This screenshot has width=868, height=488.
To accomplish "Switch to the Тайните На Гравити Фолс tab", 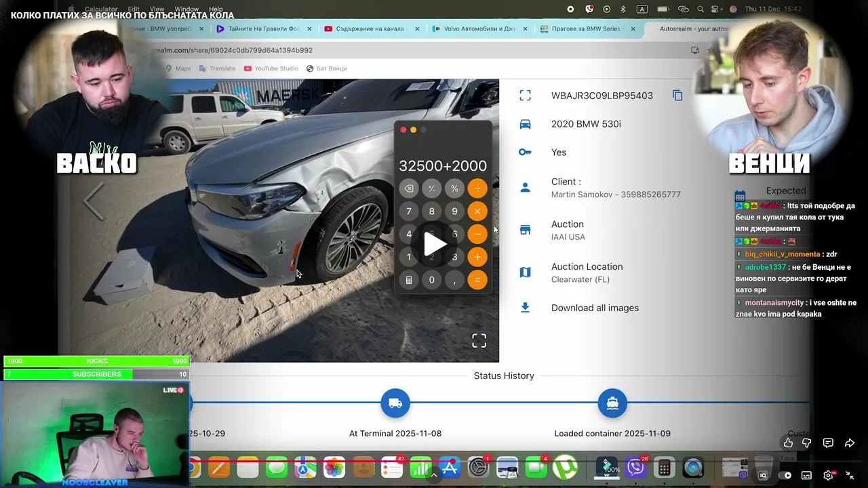I will pos(264,29).
